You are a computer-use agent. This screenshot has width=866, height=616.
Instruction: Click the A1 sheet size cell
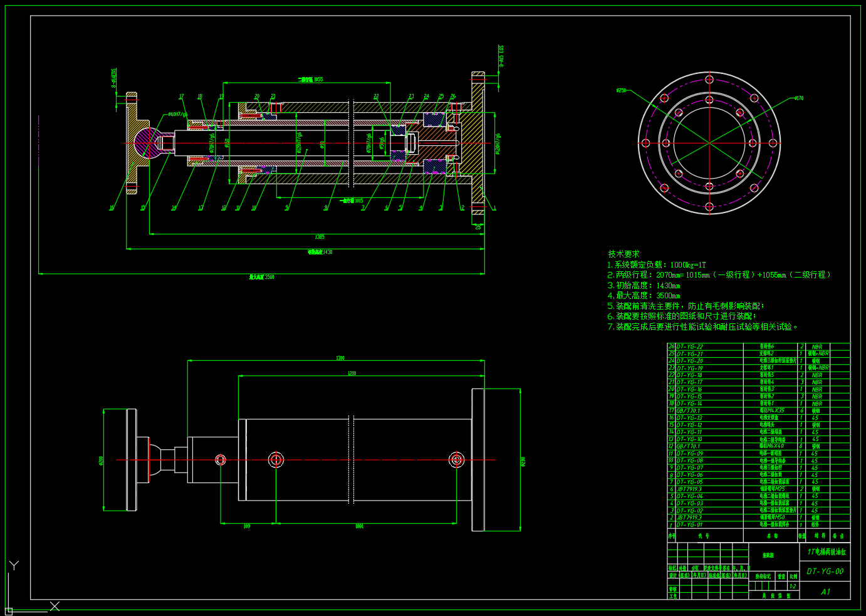click(825, 592)
